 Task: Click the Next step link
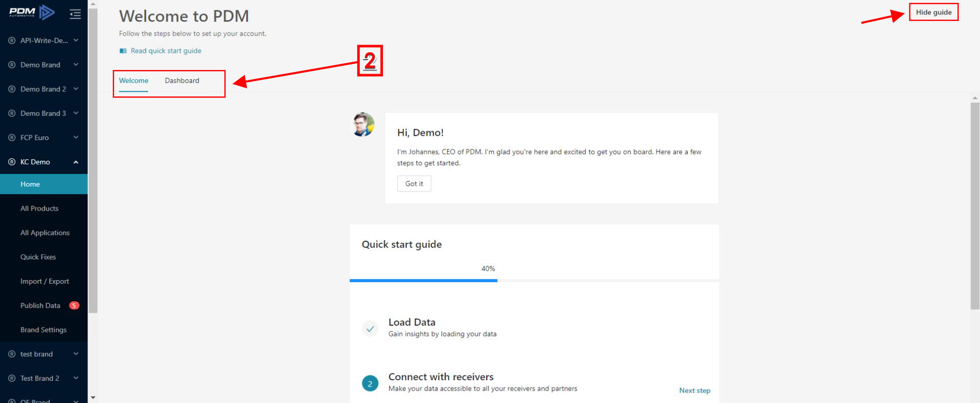(694, 391)
